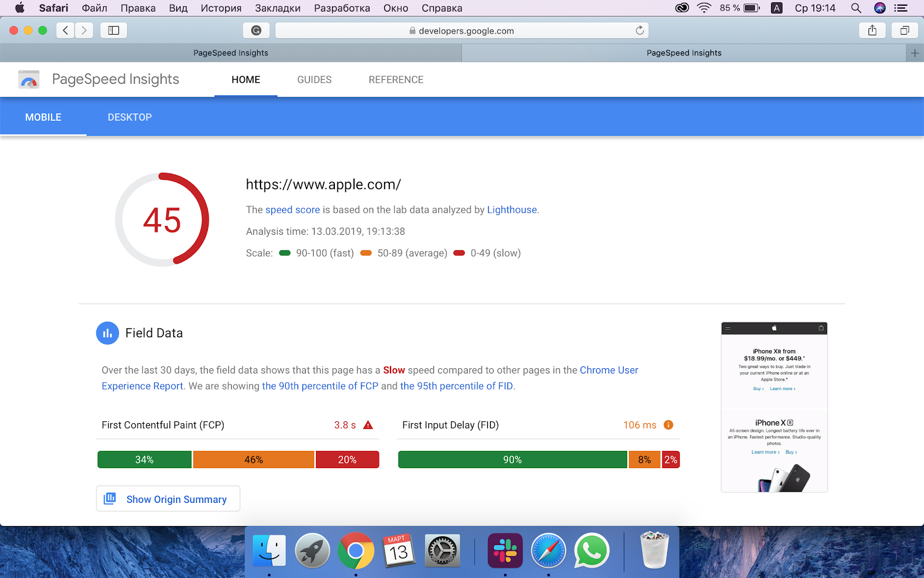Viewport: 924px width, 578px height.
Task: Click the FCP red 20% bar segment
Action: pyautogui.click(x=347, y=460)
